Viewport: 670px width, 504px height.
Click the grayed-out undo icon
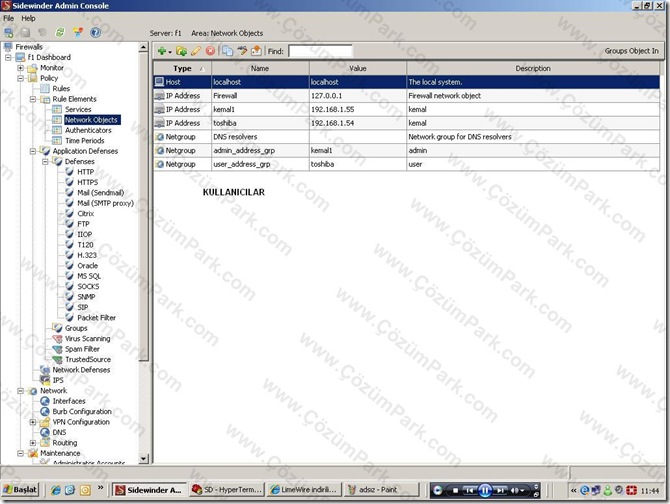coord(42,32)
